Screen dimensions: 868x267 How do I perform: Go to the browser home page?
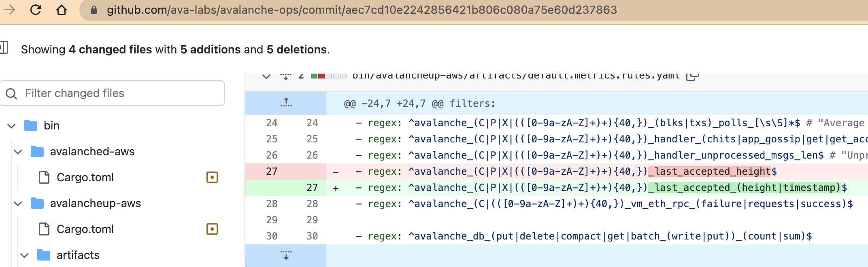tap(62, 10)
